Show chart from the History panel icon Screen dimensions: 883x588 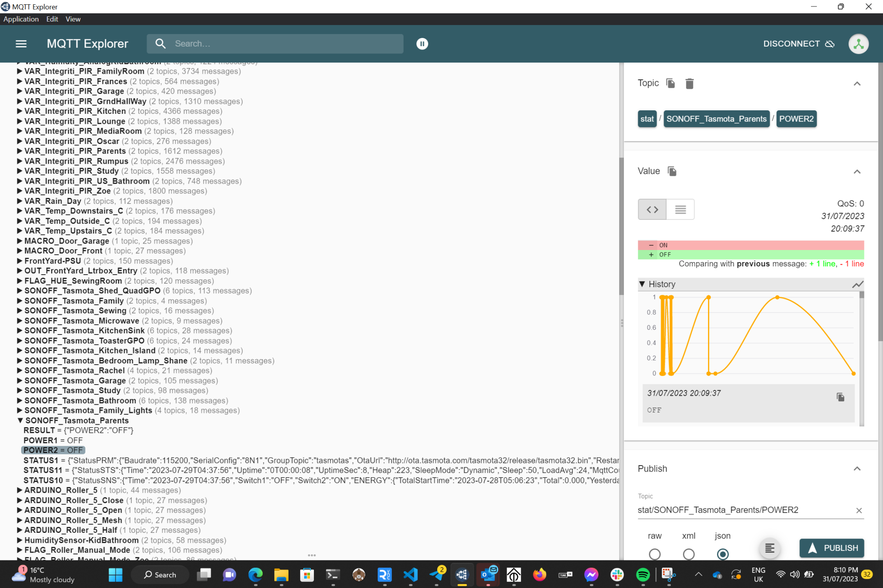858,284
